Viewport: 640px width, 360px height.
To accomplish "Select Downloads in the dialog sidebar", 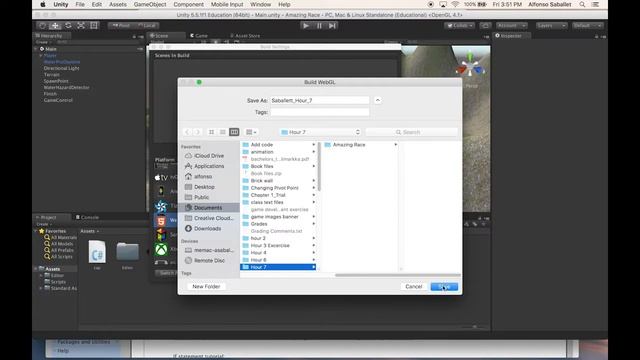I will (209, 229).
